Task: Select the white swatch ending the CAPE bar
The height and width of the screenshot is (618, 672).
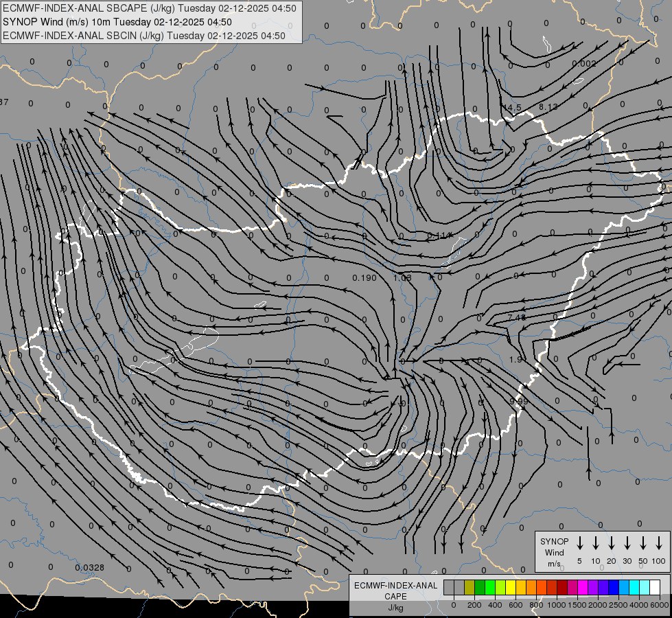Action: pyautogui.click(x=656, y=587)
